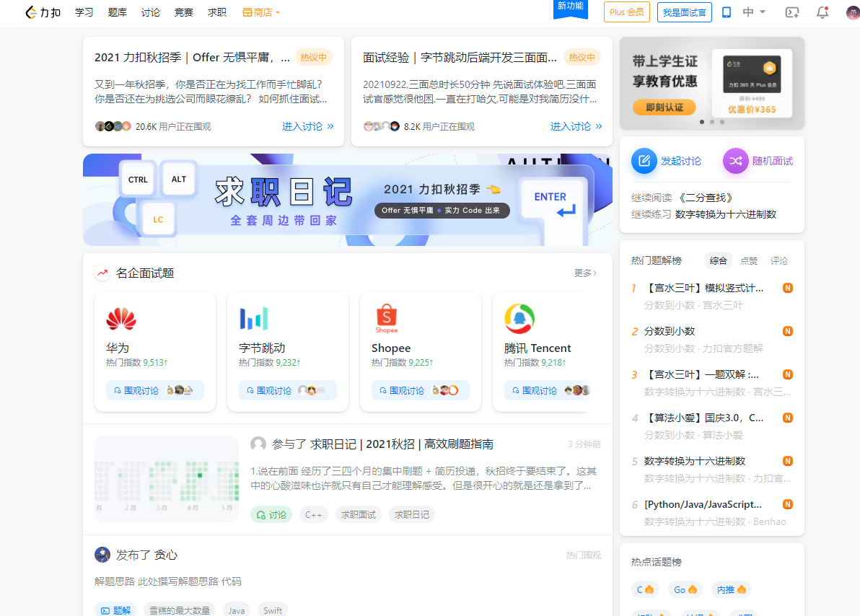
Task: Click the author avatar of 求职日记 post
Action: (258, 444)
